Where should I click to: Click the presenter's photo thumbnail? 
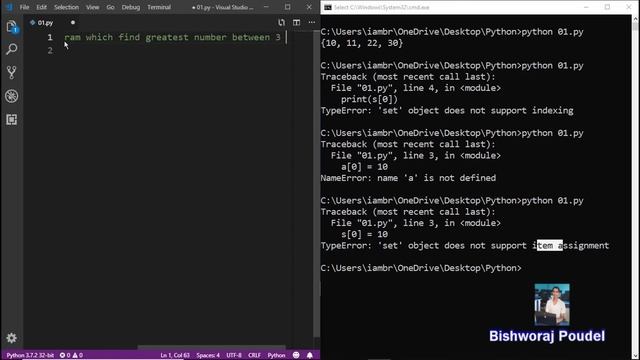[x=552, y=304]
